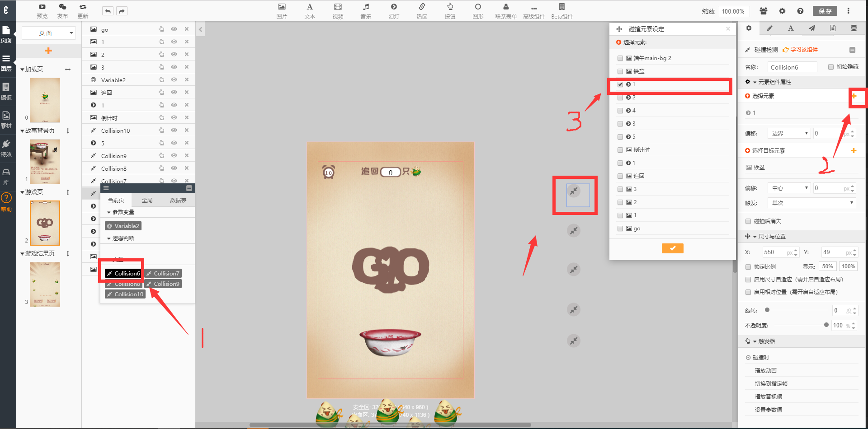Enable the 碰撞后消失 checkbox
Viewport: 868px width, 429px height.
pyautogui.click(x=748, y=221)
